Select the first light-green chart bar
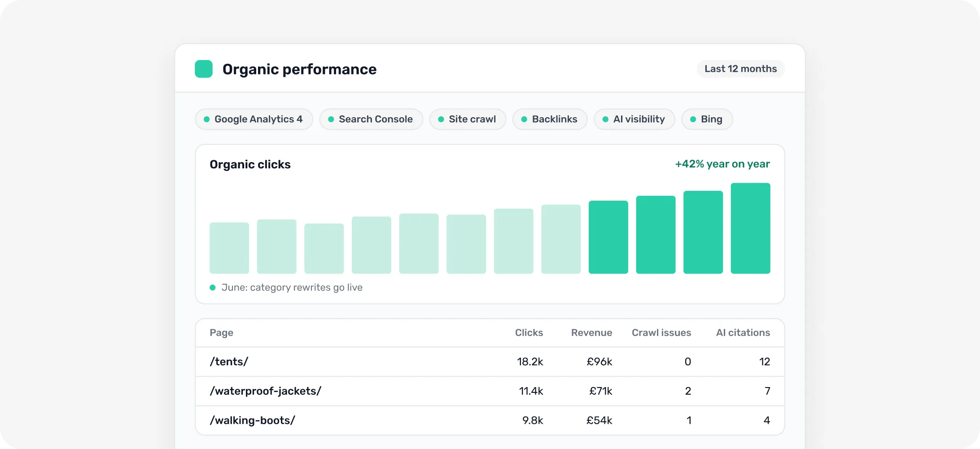The width and height of the screenshot is (980, 449). click(x=229, y=248)
